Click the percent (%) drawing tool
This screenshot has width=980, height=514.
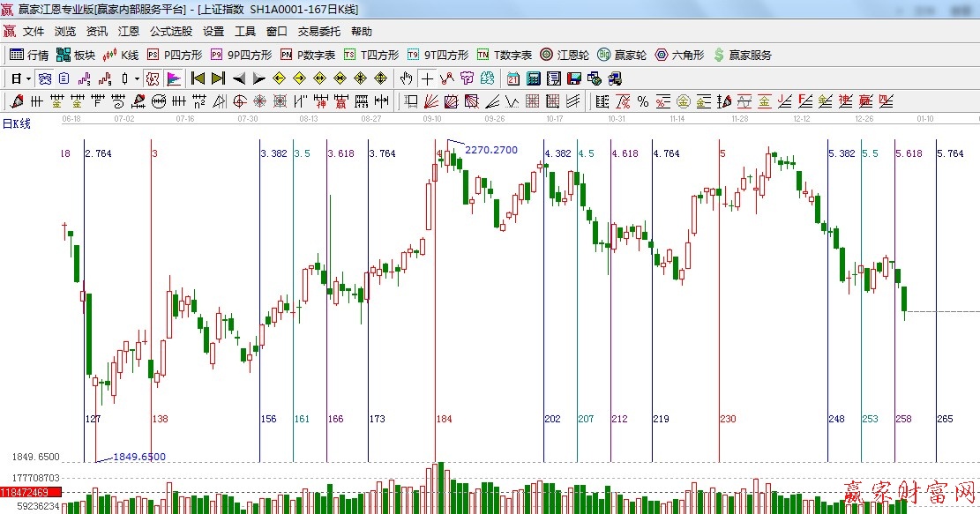(643, 101)
